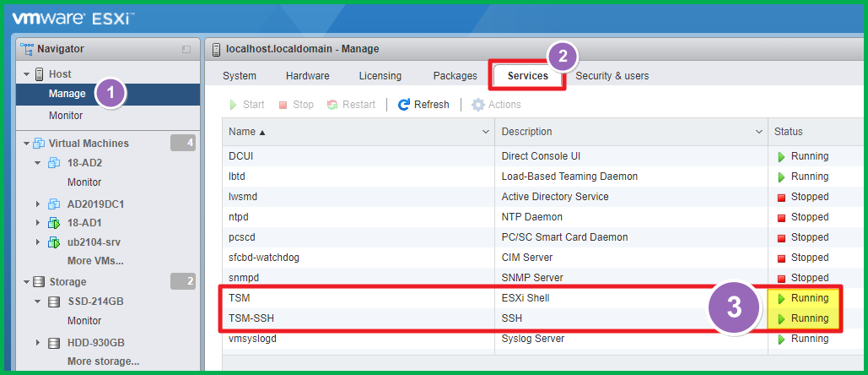868x375 pixels.
Task: Open the Description column dropdown arrow
Action: pyautogui.click(x=759, y=132)
